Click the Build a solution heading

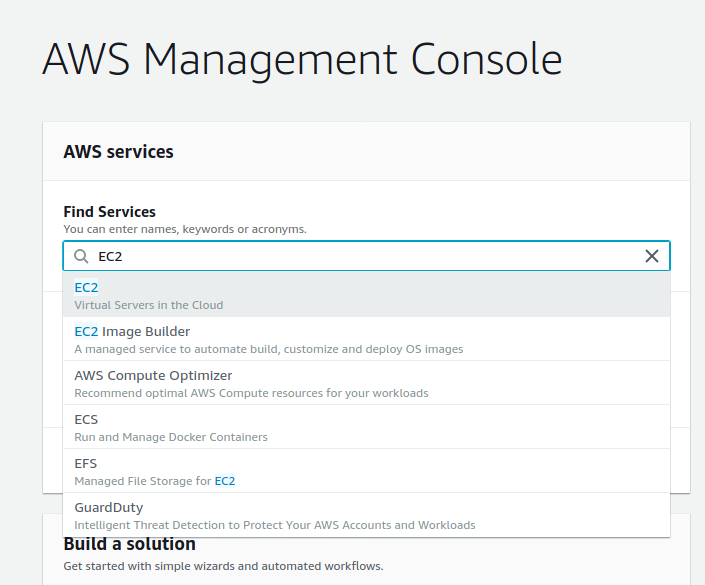(x=129, y=544)
